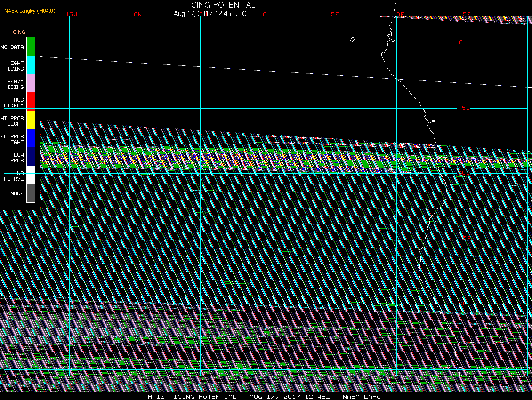This screenshot has height=400, width=532.
Task: Click the cyan NIGHT ICING legend swatch
Action: tap(31, 65)
